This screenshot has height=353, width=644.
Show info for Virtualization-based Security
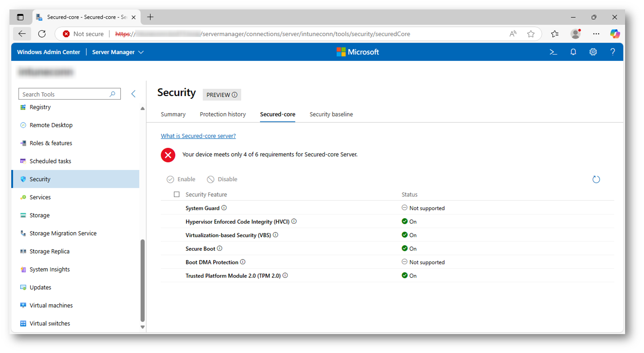point(276,235)
